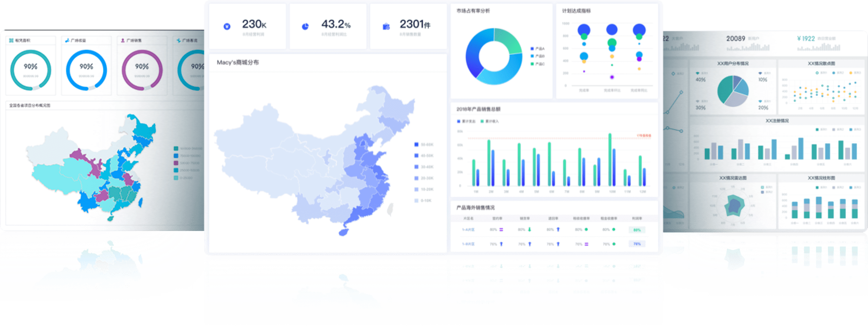
Task: Click the tallest green bar at 10M
Action: (610, 160)
